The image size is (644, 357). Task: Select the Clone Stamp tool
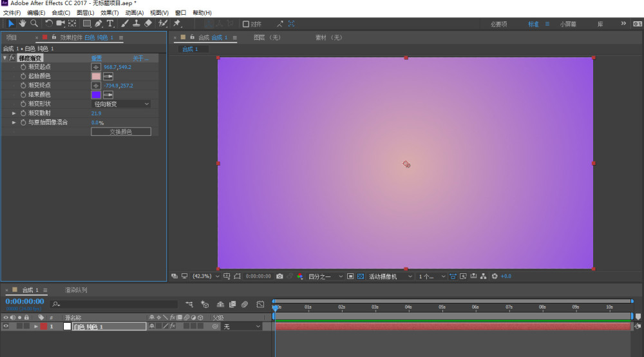point(137,24)
